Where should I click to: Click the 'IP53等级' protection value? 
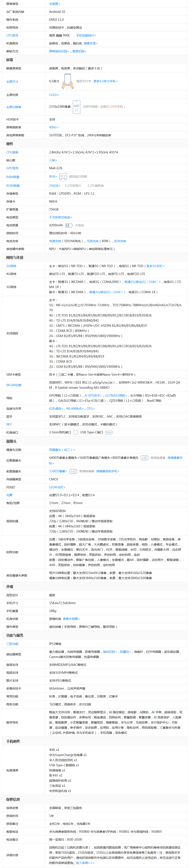click(55, 644)
